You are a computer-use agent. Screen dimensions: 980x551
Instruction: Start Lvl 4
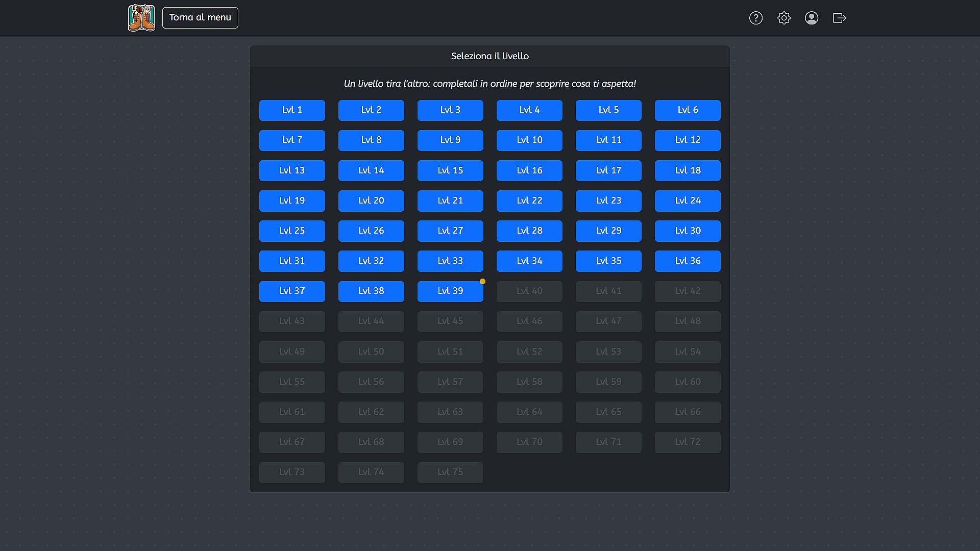[x=529, y=110]
